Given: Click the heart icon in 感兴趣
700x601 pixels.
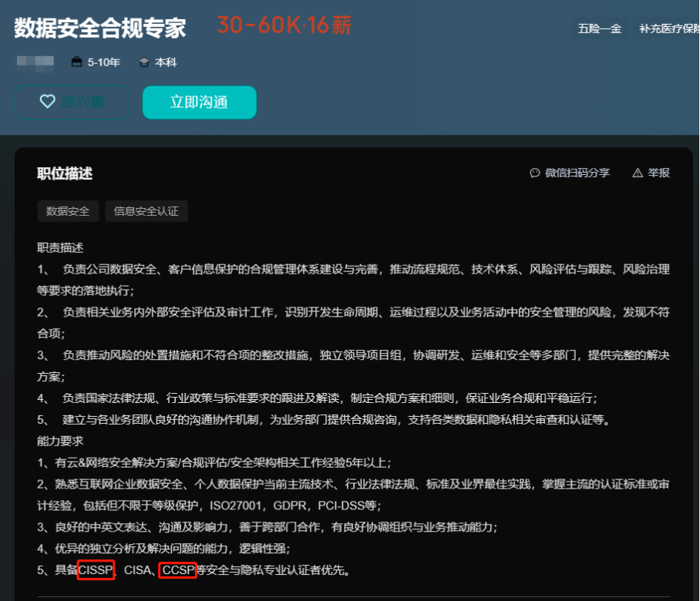Looking at the screenshot, I should [47, 101].
